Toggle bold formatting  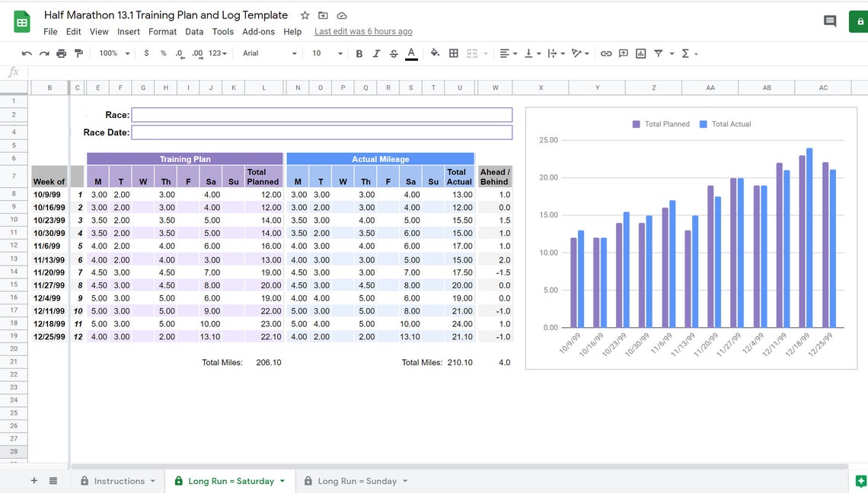[x=358, y=53]
